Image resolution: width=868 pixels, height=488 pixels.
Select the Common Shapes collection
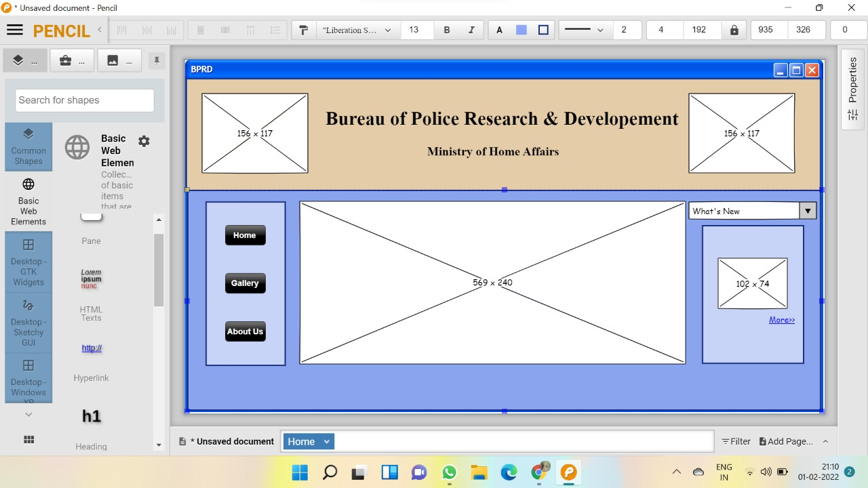28,146
